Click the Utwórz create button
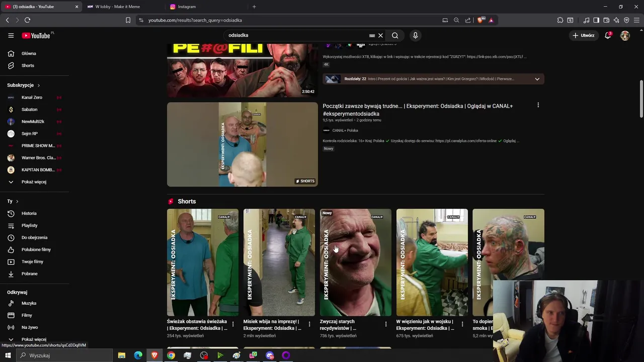Viewport: 644px width, 362px height. coord(584,35)
